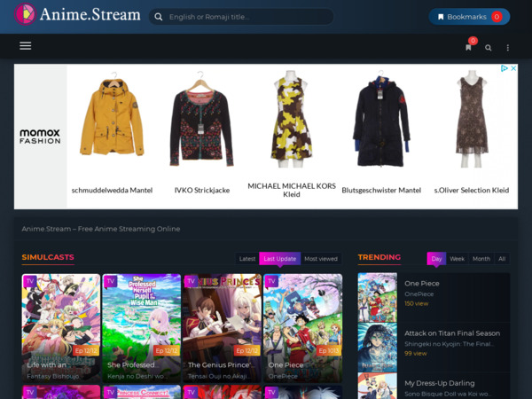Click the 99 view count text
The width and height of the screenshot is (532, 399).
[415, 354]
